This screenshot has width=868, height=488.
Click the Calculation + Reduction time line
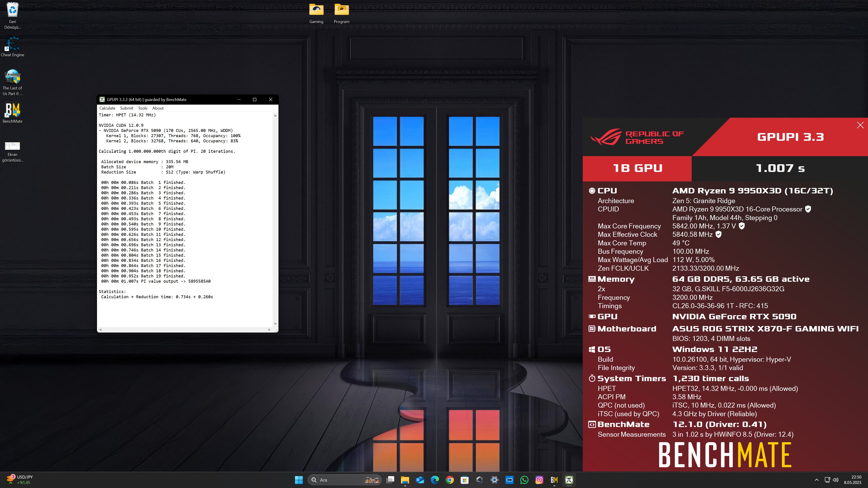click(157, 297)
